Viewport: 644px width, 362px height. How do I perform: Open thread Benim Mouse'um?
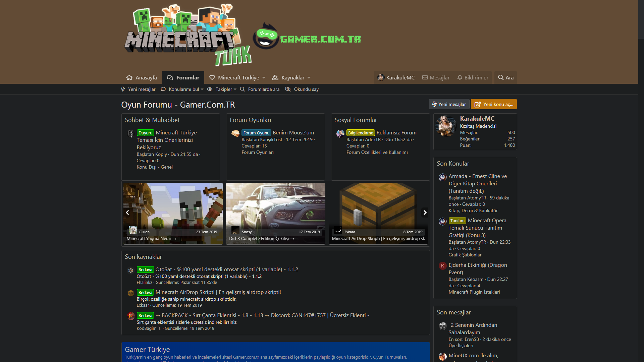click(x=293, y=133)
